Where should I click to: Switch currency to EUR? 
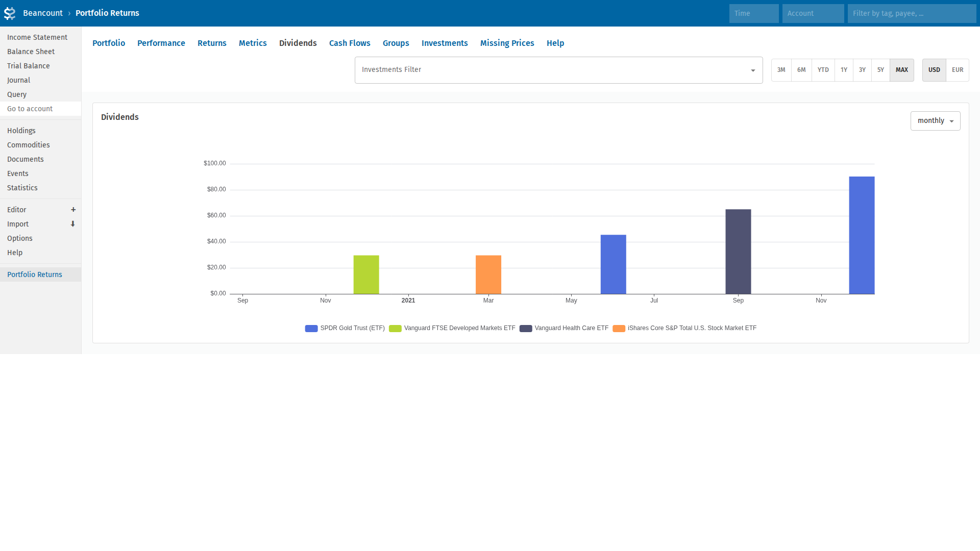pos(957,70)
